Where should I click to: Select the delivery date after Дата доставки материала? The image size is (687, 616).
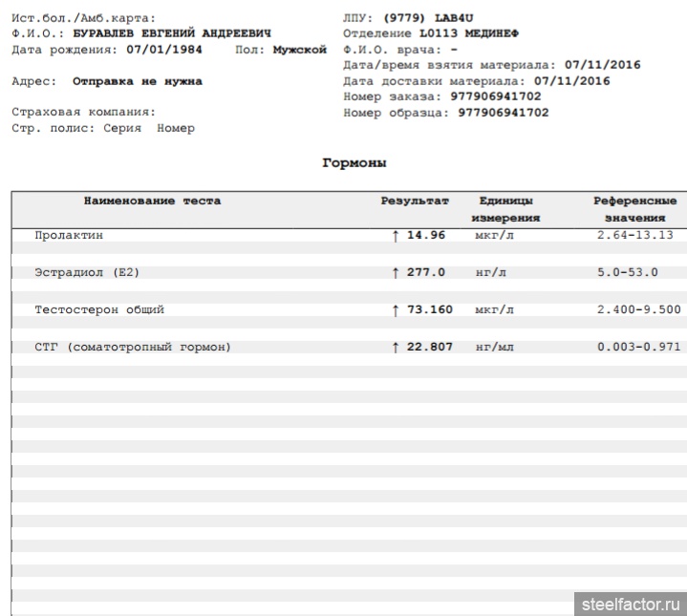[571, 81]
